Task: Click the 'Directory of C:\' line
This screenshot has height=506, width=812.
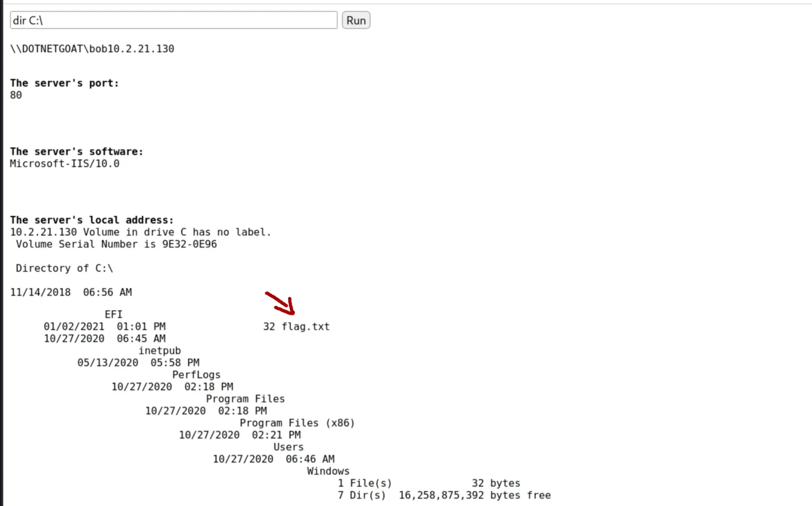Action: (64, 268)
